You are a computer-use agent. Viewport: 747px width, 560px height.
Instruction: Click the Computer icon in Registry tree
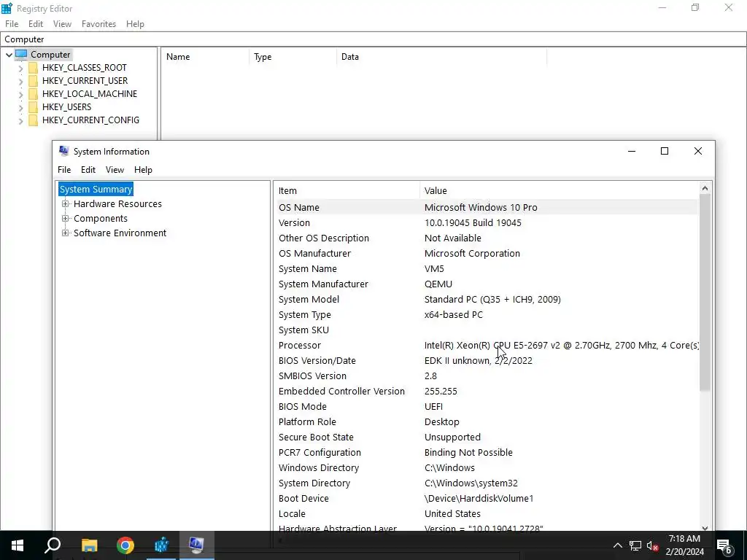[21, 54]
